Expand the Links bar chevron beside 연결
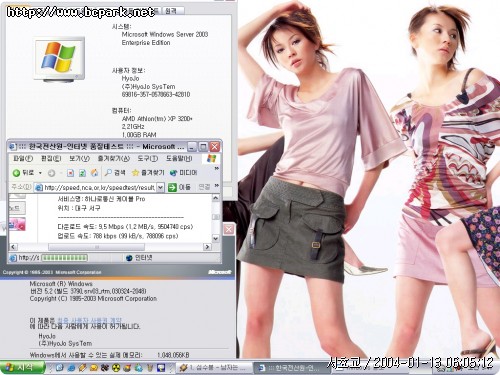 [x=216, y=185]
